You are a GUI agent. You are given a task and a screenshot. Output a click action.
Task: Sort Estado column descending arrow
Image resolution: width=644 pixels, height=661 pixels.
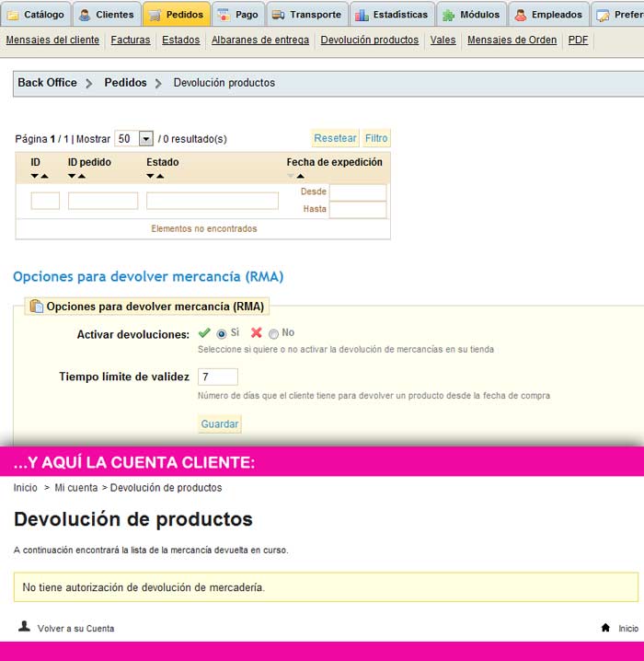[x=150, y=176]
